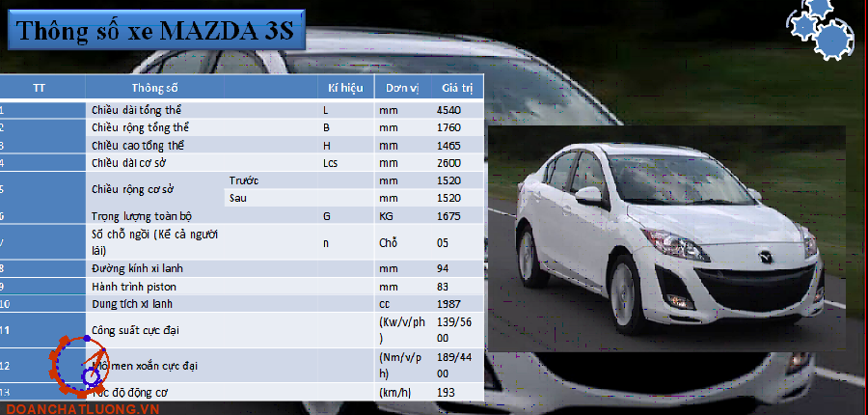Select the value '1987'
The width and height of the screenshot is (868, 415).
[448, 304]
